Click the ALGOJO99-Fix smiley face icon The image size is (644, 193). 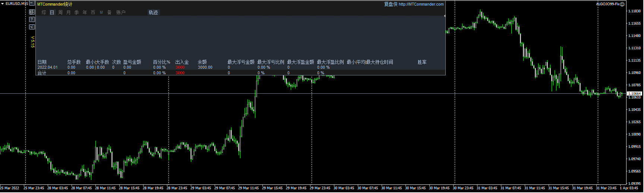(622, 4)
